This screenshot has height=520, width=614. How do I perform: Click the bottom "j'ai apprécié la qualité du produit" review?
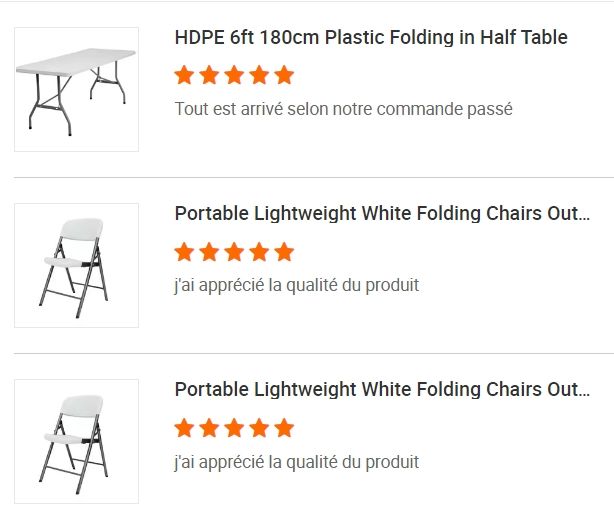pyautogui.click(x=296, y=462)
